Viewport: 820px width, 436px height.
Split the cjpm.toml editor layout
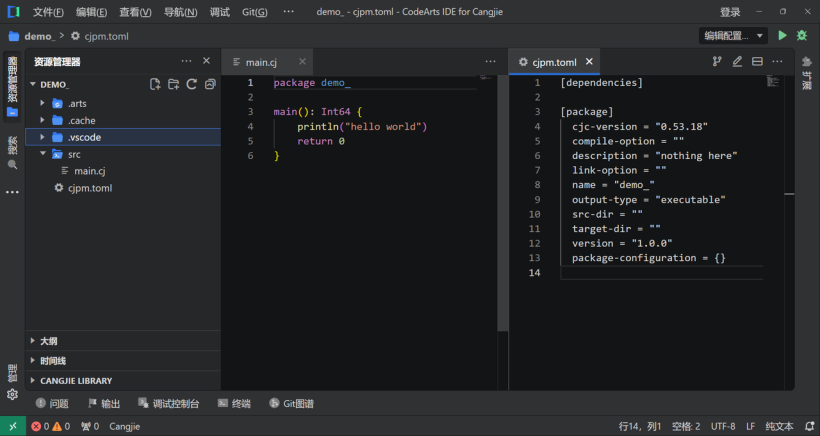coord(757,62)
